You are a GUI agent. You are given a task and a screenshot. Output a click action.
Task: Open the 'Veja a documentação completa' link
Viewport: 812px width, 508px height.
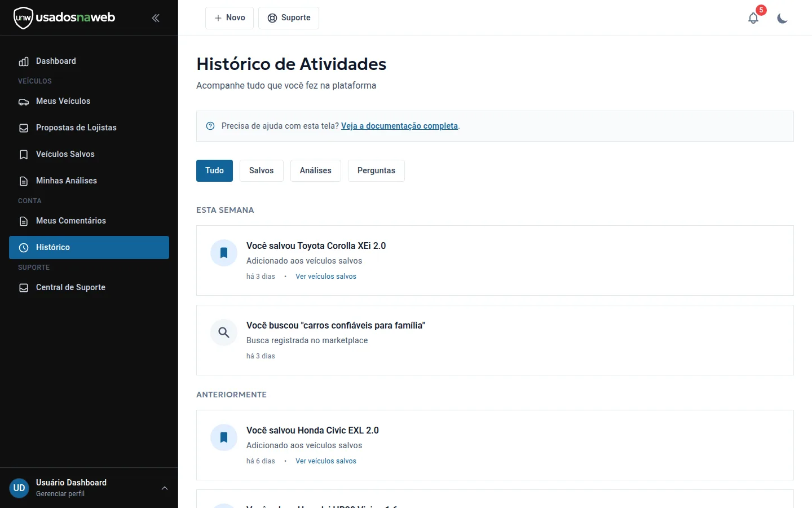coord(399,126)
